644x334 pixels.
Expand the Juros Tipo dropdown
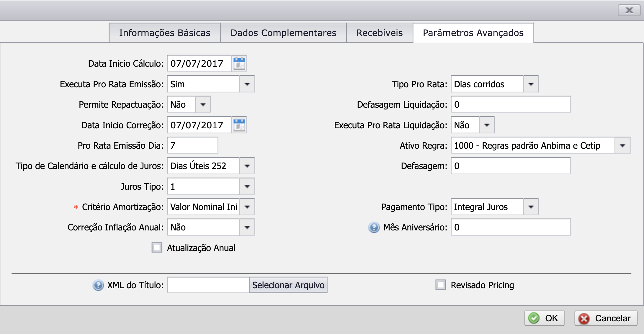tap(247, 186)
